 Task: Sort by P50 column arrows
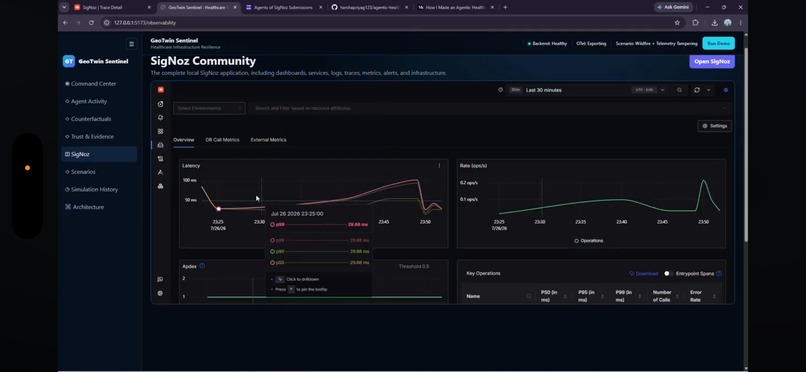click(x=565, y=296)
